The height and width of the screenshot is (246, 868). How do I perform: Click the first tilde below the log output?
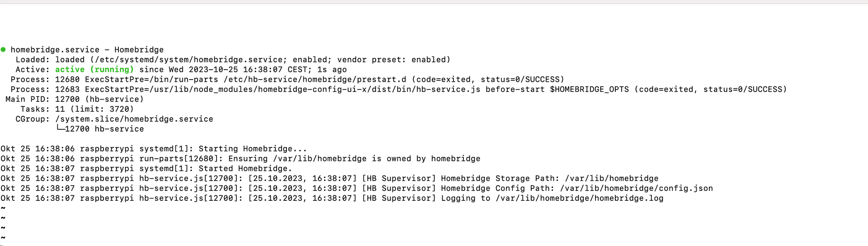coord(3,208)
